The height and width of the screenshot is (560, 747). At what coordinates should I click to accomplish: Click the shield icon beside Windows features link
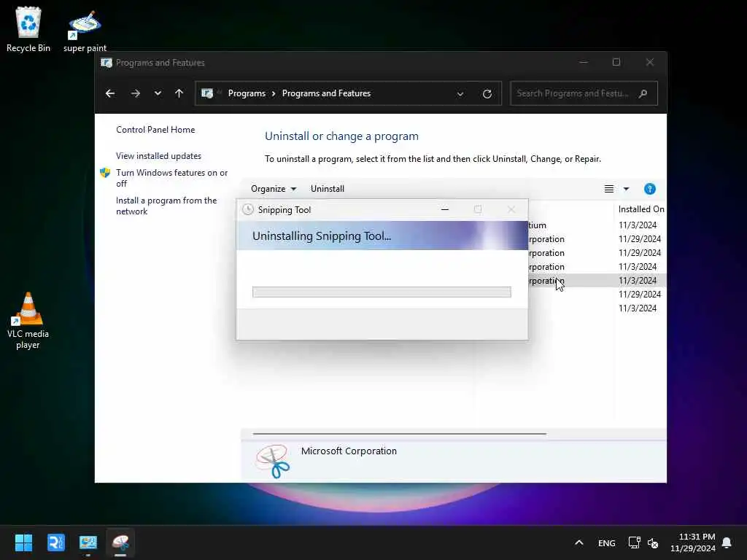pyautogui.click(x=105, y=173)
